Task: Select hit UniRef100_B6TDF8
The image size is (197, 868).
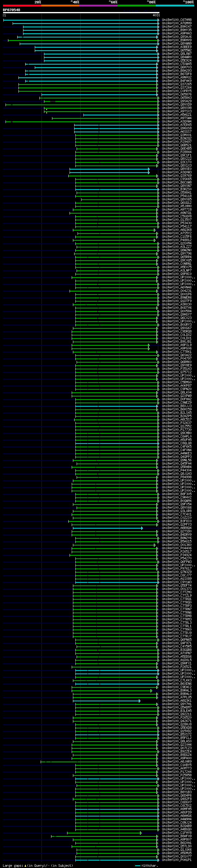Action: click(x=177, y=74)
